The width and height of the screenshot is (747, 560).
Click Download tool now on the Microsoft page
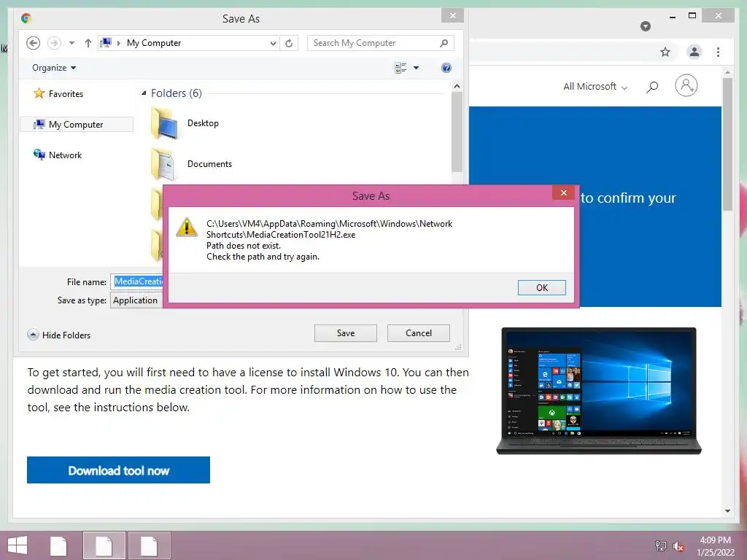(x=118, y=470)
